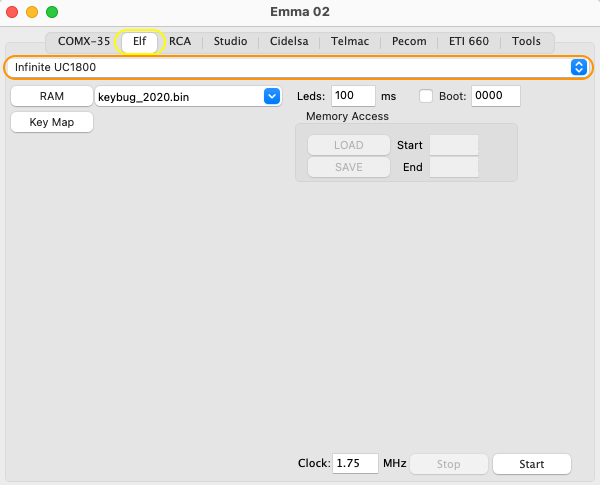
Task: Click the Memory Access LOAD button
Action: click(x=349, y=145)
